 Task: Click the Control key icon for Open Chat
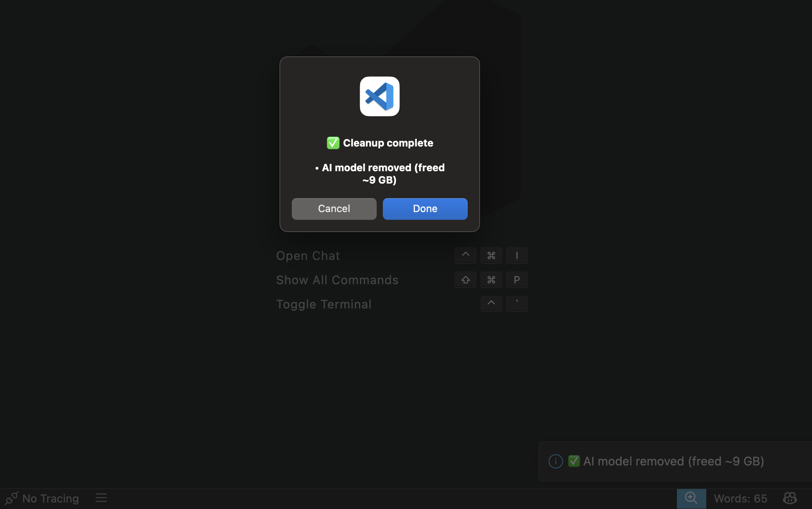pos(465,255)
